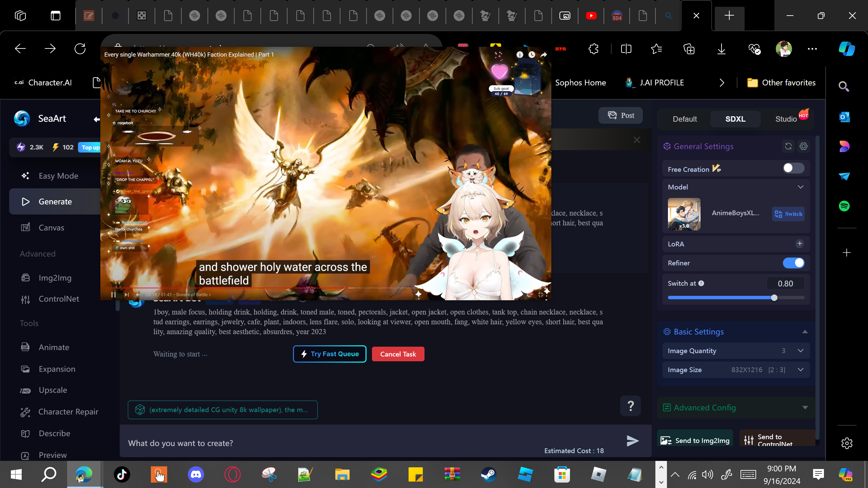Switch to the Default tab
Screen dimensions: 868x488
[x=685, y=119]
